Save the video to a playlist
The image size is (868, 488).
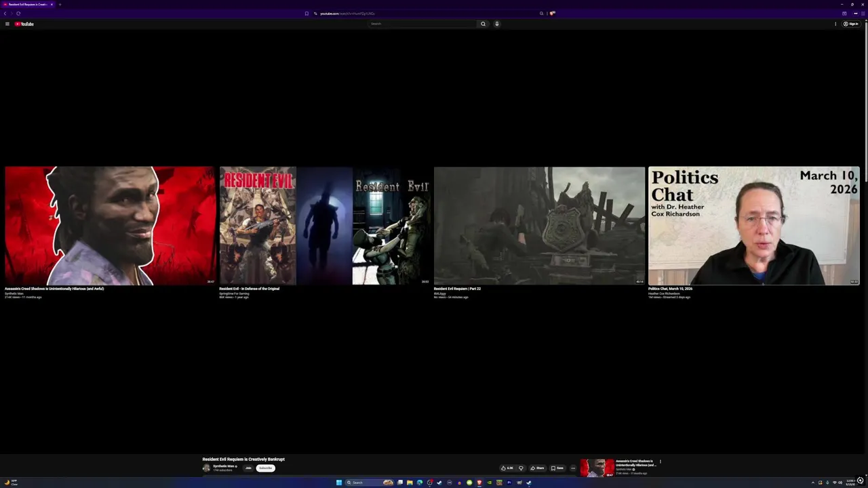(557, 468)
